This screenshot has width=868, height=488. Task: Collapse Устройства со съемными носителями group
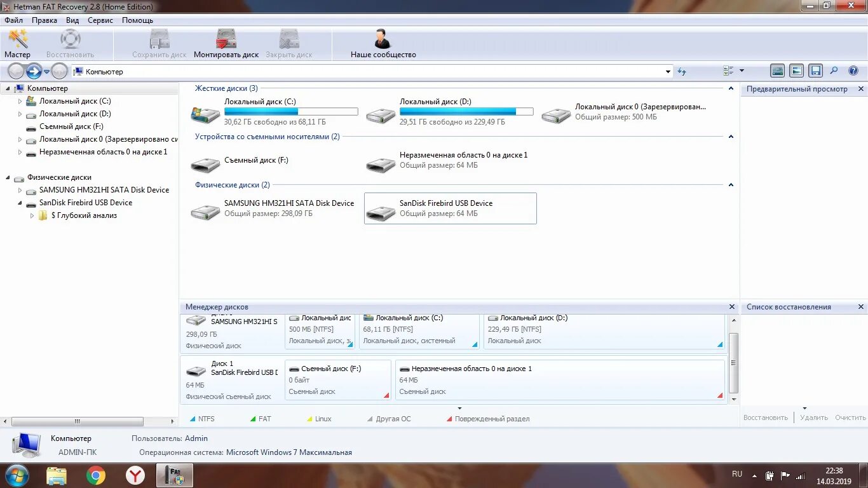[x=731, y=137]
